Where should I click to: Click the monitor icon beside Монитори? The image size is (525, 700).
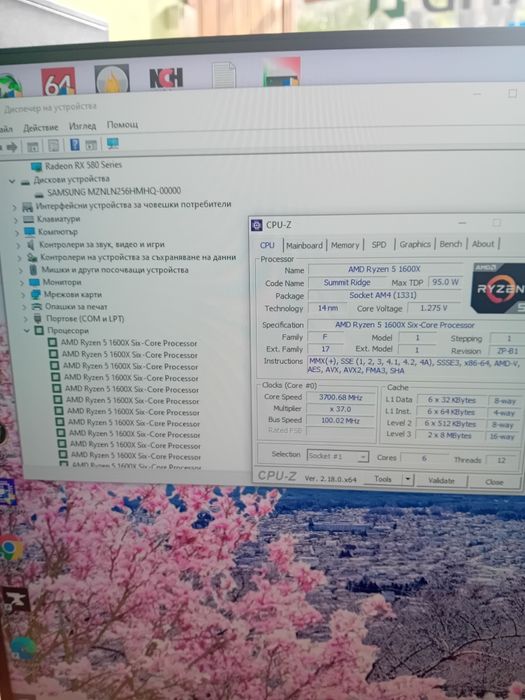coord(34,282)
